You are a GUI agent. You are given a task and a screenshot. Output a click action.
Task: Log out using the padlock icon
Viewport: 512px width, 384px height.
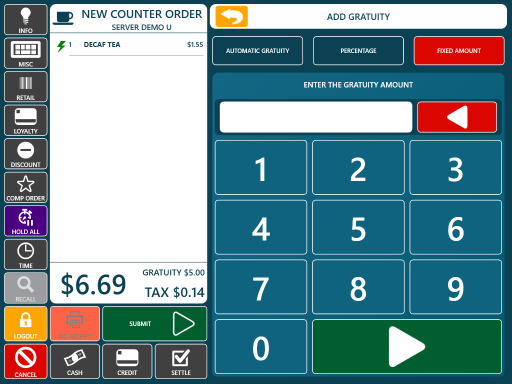click(x=26, y=324)
